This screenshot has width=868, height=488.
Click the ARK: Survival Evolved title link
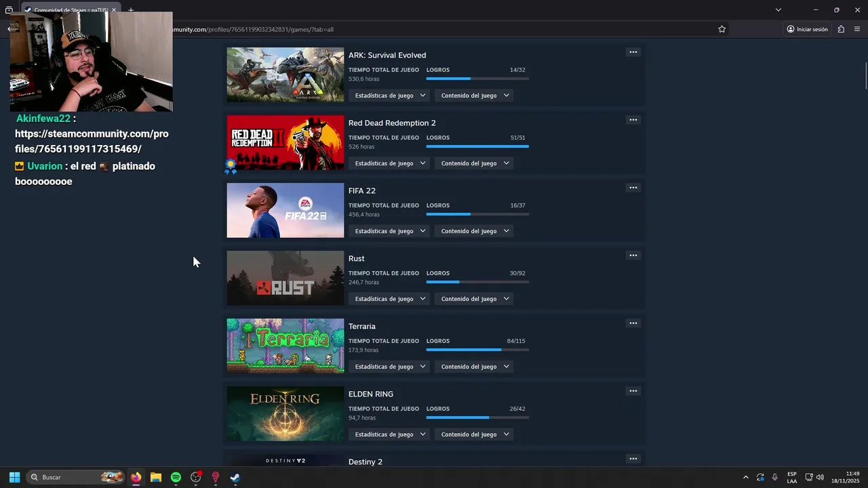click(x=387, y=55)
